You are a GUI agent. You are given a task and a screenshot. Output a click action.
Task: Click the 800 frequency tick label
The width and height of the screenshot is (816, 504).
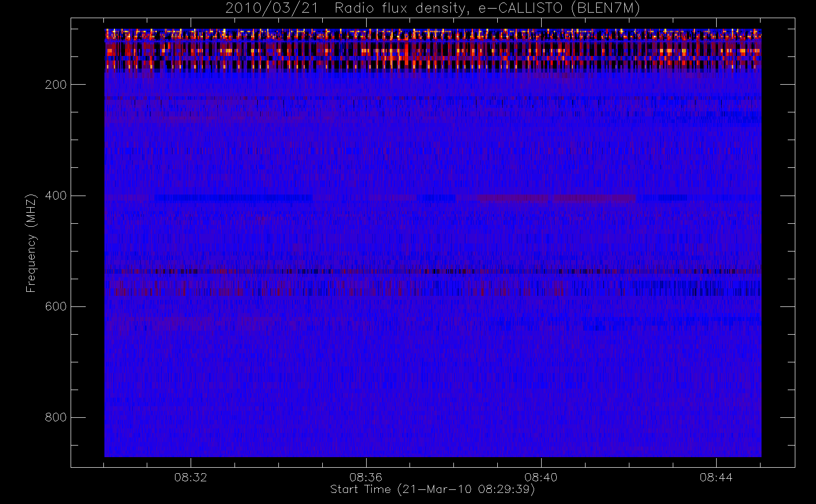tap(55, 417)
